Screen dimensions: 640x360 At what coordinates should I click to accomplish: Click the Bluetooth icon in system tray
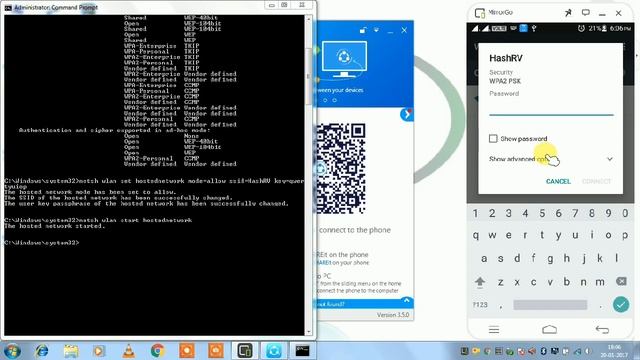tap(543, 351)
